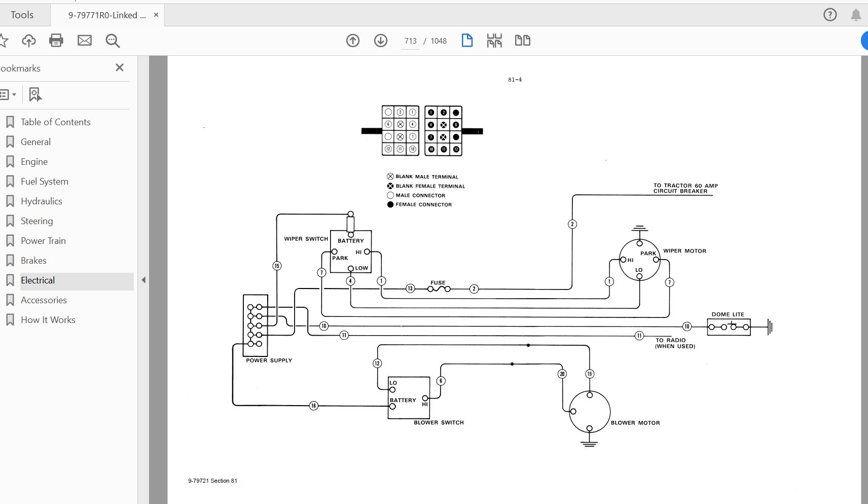The height and width of the screenshot is (504, 868).
Task: Click the page footer text 9-79721 Section 81
Action: (212, 481)
